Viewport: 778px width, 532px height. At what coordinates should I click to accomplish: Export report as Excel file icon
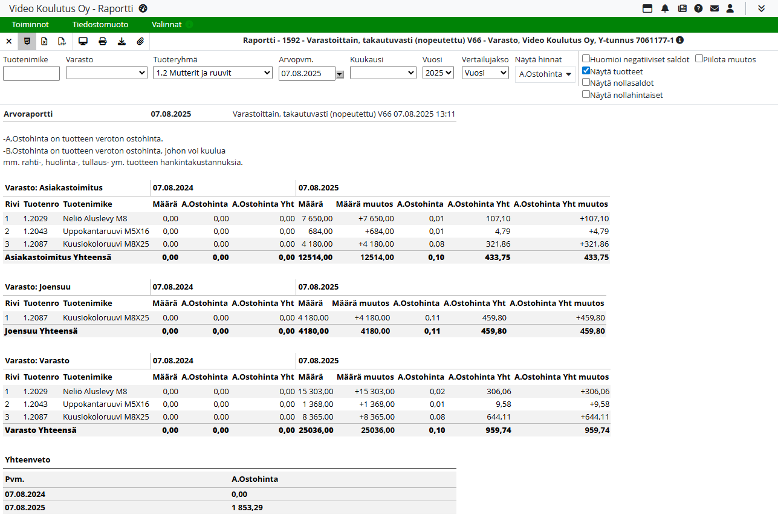pos(44,42)
